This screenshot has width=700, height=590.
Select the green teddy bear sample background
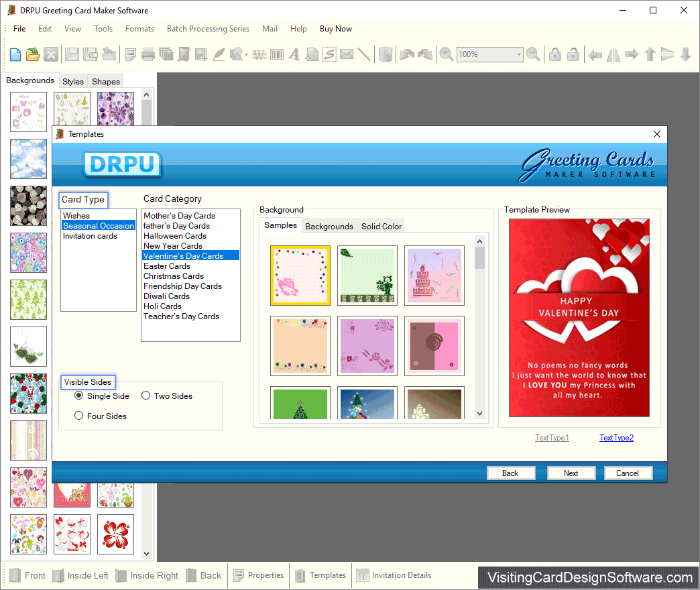coord(367,276)
